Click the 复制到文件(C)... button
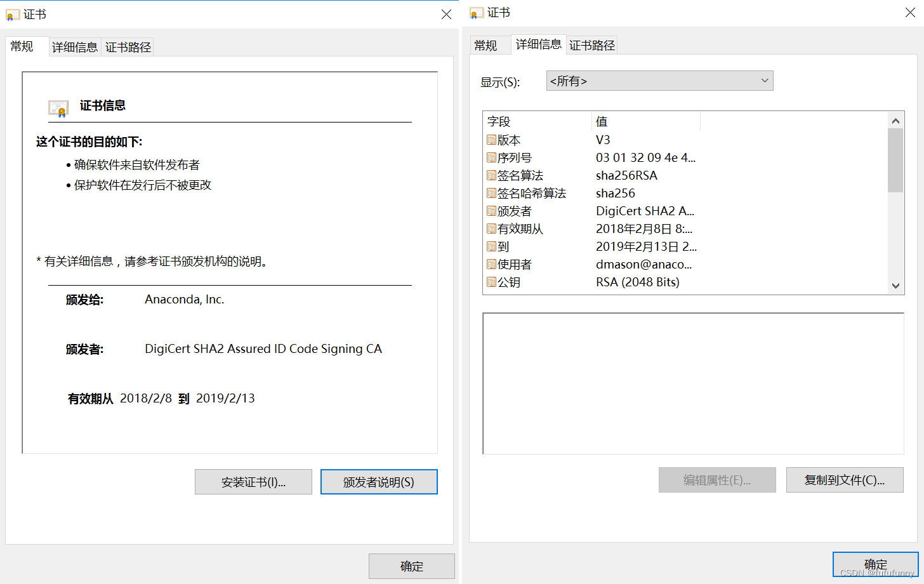This screenshot has height=584, width=924. click(x=845, y=480)
